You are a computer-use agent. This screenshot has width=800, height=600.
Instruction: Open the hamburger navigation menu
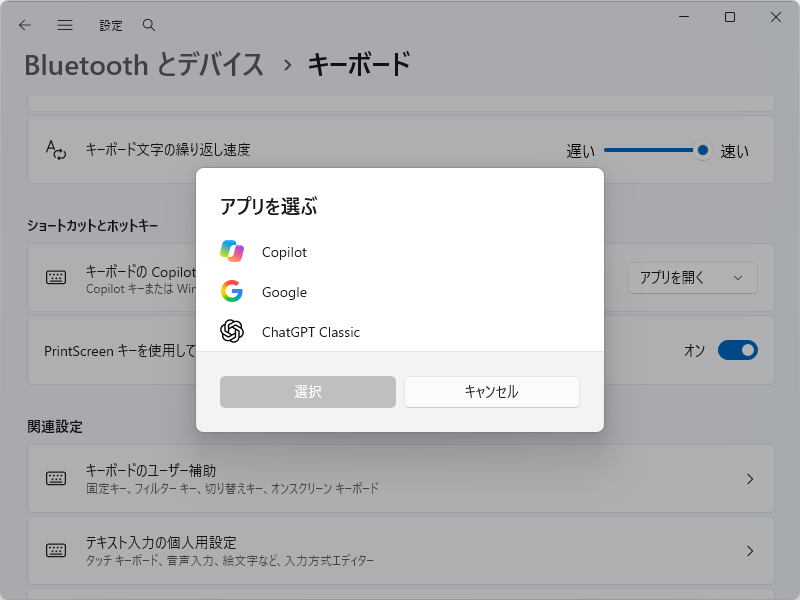pyautogui.click(x=65, y=25)
